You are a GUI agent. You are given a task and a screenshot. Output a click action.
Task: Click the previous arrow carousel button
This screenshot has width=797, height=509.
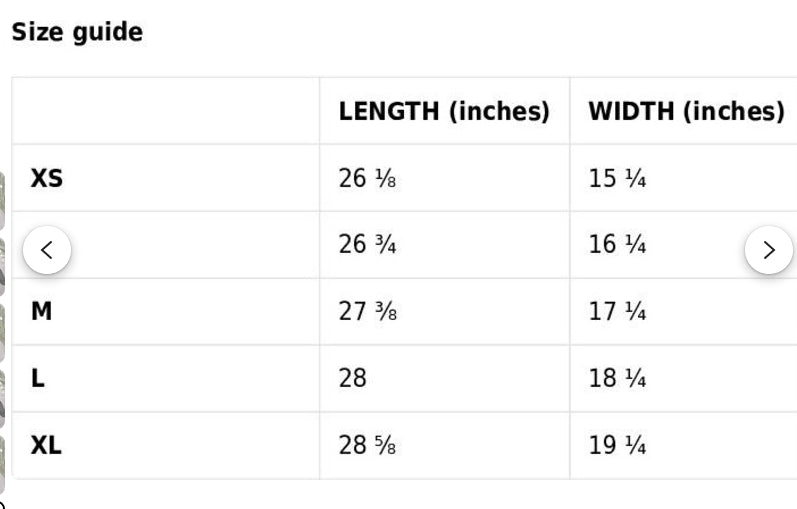coord(47,250)
